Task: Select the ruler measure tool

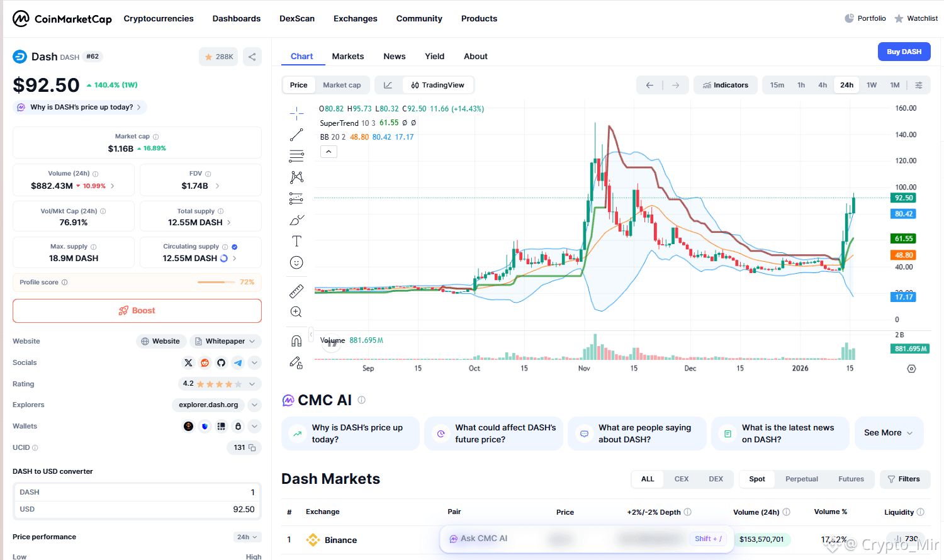Action: click(x=296, y=291)
